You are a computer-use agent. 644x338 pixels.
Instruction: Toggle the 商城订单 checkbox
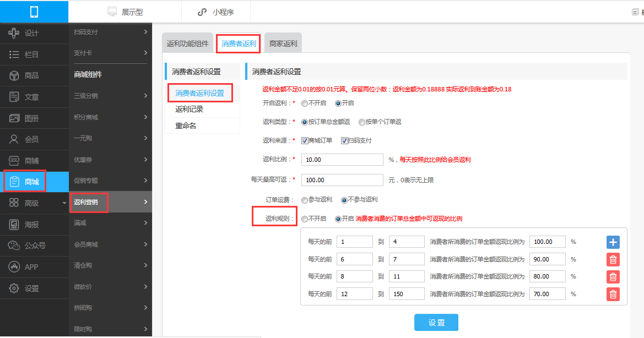305,141
